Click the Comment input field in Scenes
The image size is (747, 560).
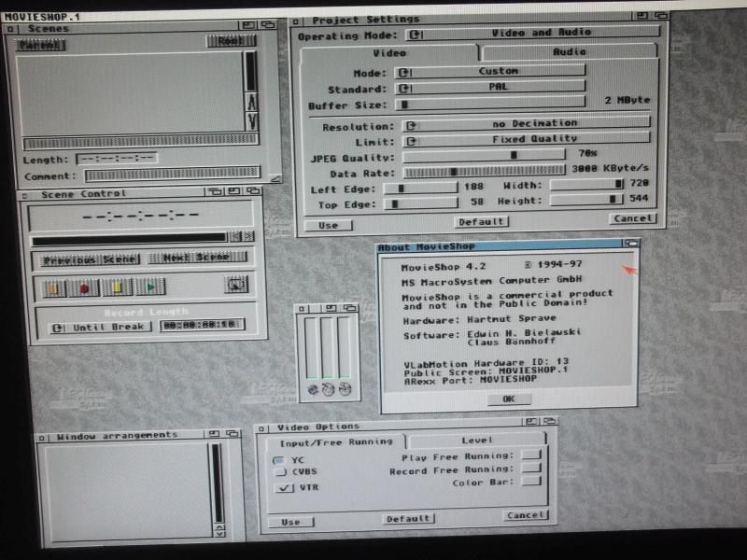[172, 175]
